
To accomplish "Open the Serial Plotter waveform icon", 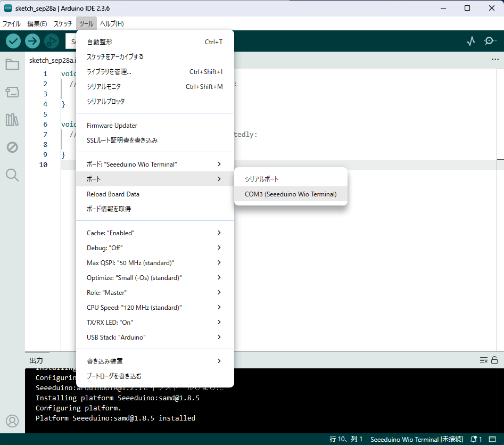I will [470, 41].
